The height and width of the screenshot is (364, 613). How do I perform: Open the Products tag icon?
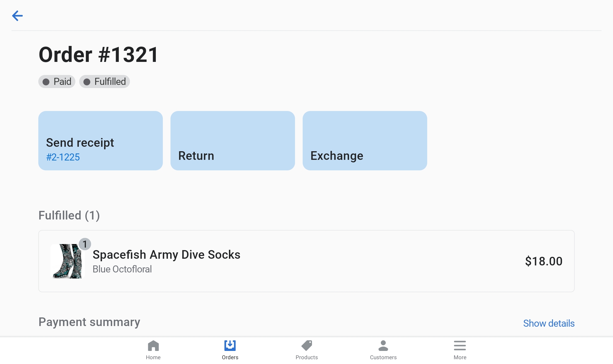[x=306, y=346]
